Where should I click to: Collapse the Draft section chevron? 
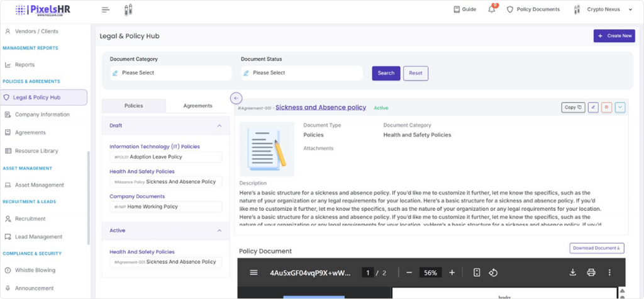(x=219, y=126)
